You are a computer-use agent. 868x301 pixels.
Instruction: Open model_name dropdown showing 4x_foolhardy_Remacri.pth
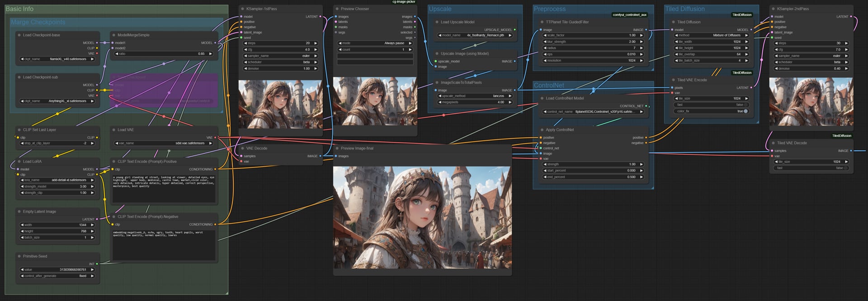pos(475,35)
